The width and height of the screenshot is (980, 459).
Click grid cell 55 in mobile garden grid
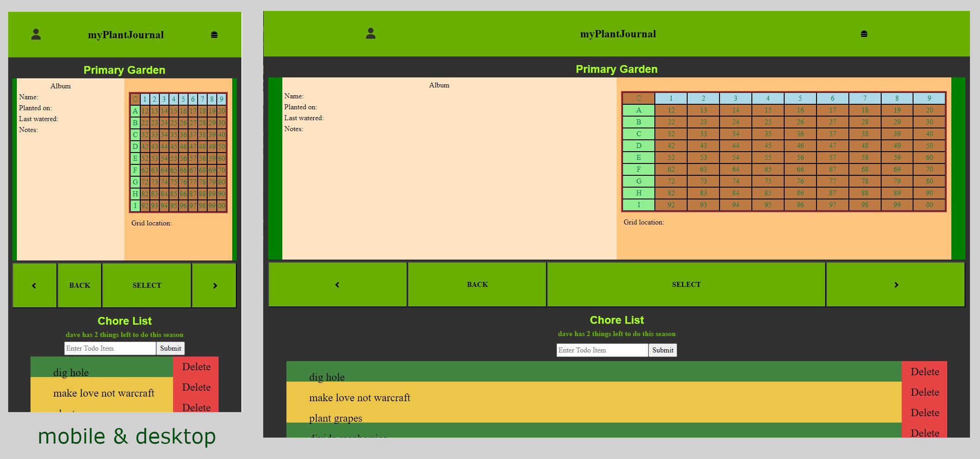click(174, 158)
